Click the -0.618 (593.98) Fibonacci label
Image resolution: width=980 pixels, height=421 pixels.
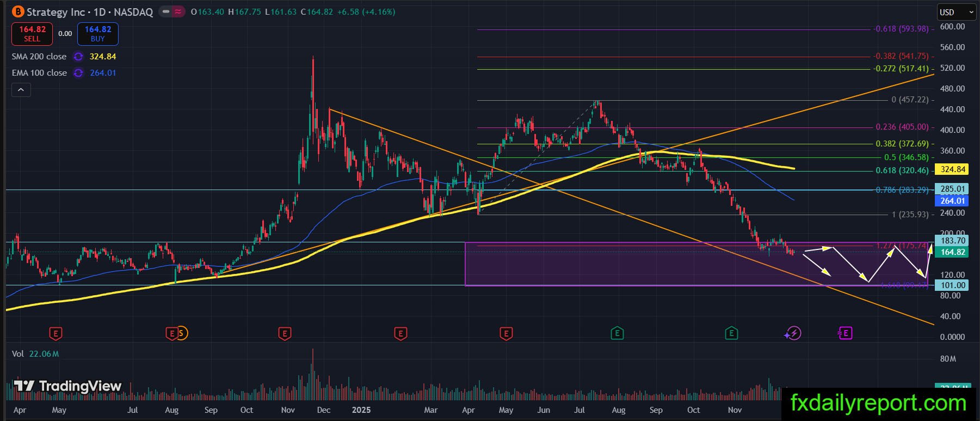pyautogui.click(x=901, y=29)
